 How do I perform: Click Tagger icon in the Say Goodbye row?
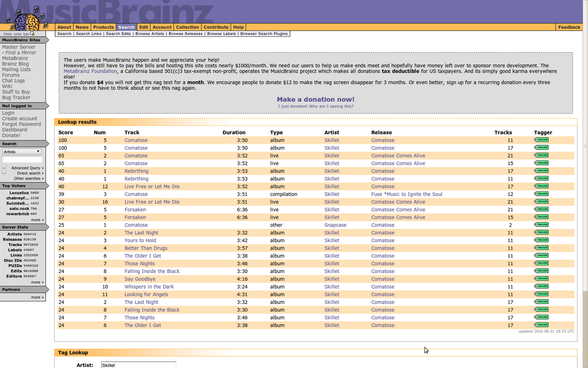click(x=541, y=279)
